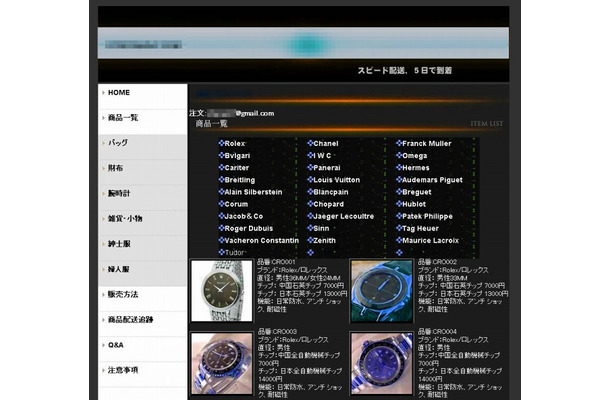View the CR0003 watch thumbnail

pyautogui.click(x=221, y=362)
